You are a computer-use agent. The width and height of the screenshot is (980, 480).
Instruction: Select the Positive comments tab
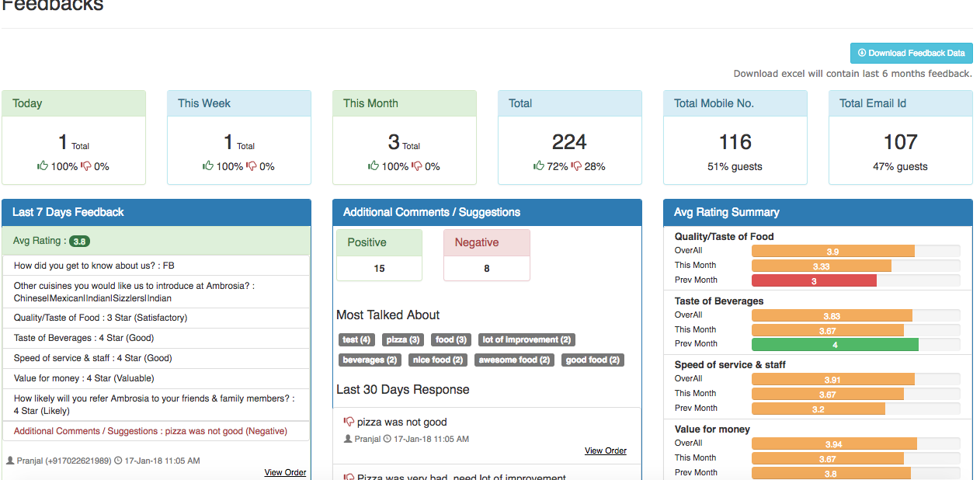pyautogui.click(x=379, y=242)
